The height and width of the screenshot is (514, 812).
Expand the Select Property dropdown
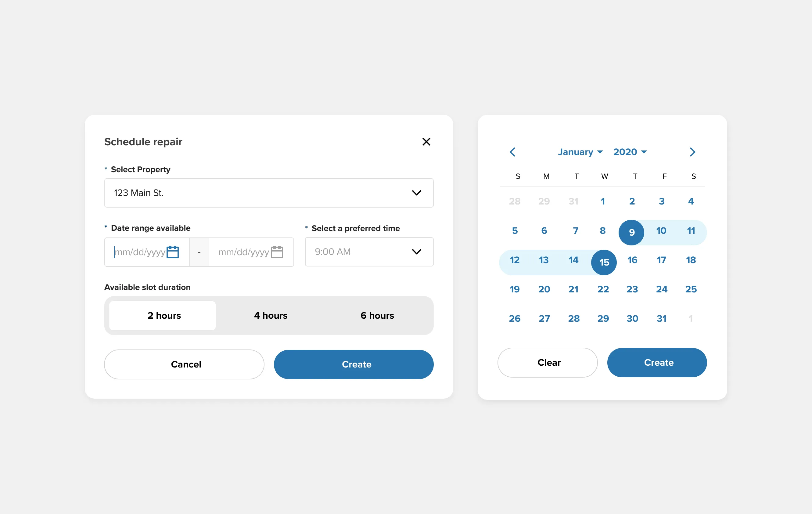(x=416, y=193)
